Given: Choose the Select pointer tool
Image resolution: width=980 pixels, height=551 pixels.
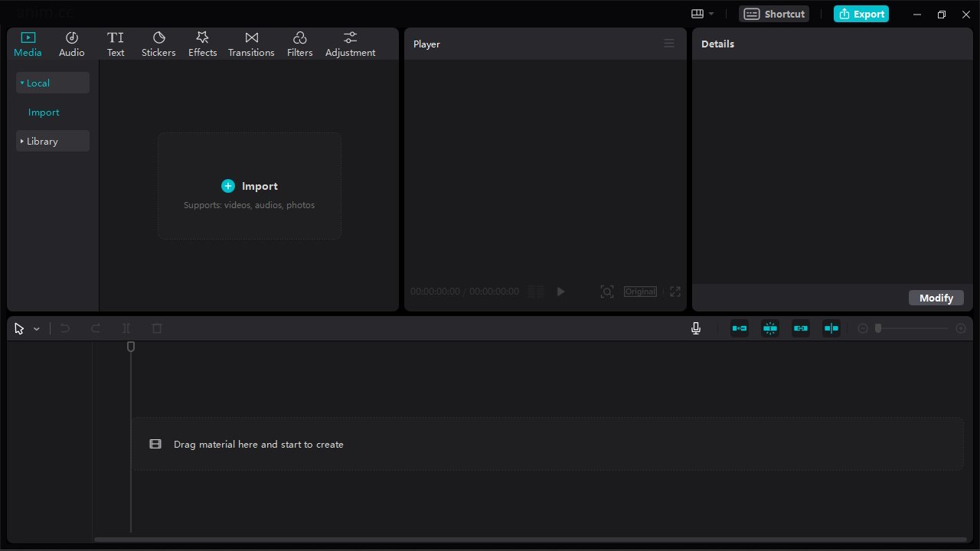Looking at the screenshot, I should coord(19,328).
